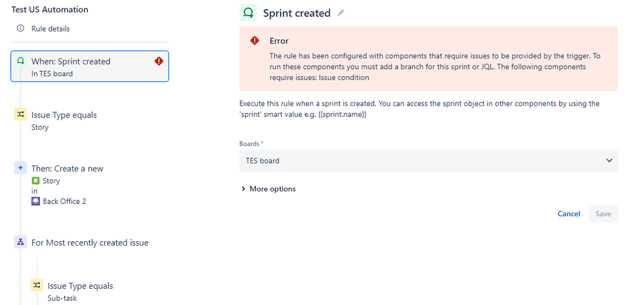Click the Boards dropdown chevron arrow
644x305 pixels.
tap(609, 161)
